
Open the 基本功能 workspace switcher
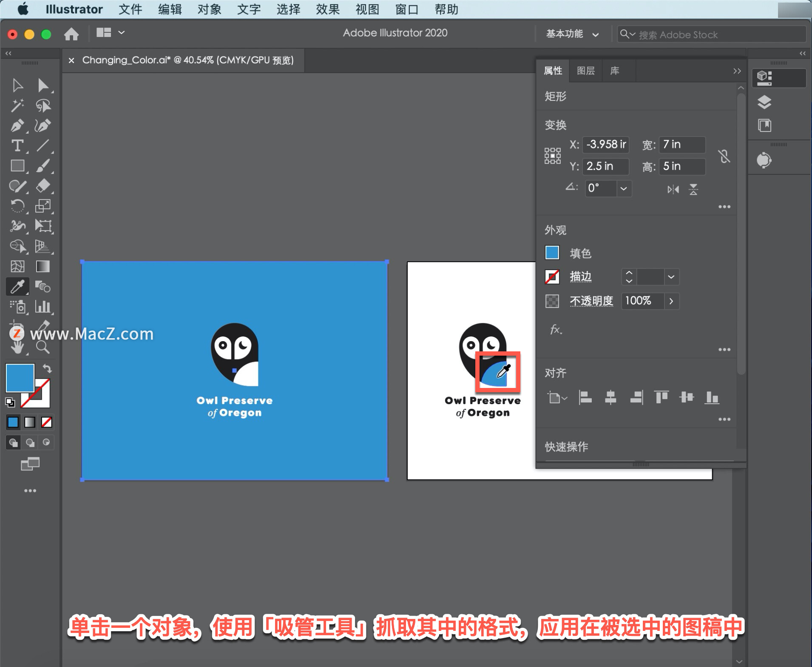click(572, 34)
